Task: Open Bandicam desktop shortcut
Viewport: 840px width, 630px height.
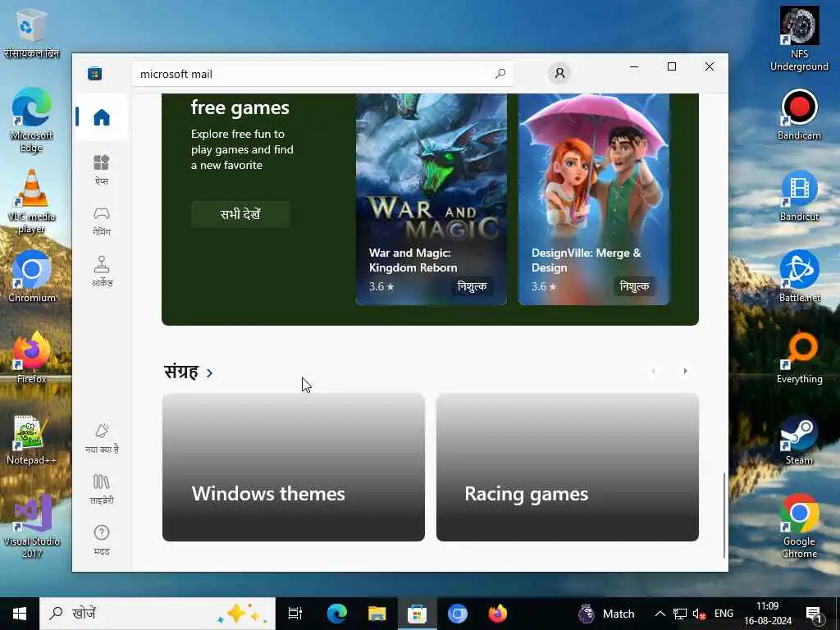Action: coord(799,115)
